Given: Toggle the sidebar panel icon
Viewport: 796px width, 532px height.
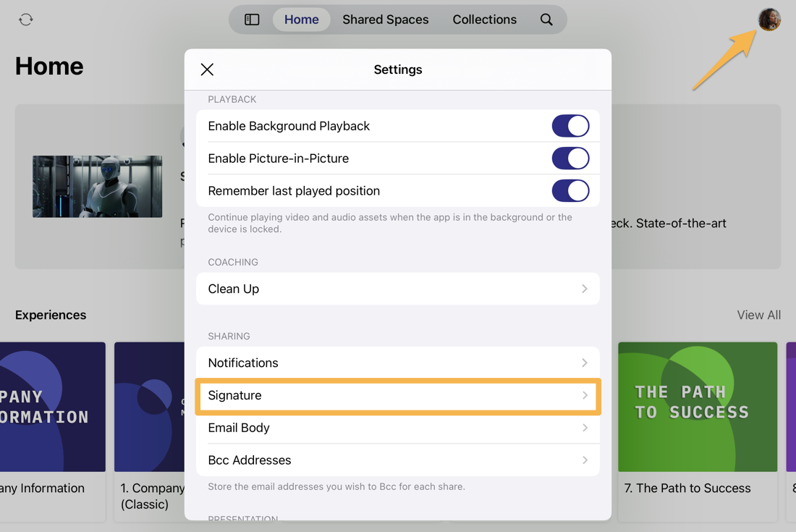Looking at the screenshot, I should (251, 20).
